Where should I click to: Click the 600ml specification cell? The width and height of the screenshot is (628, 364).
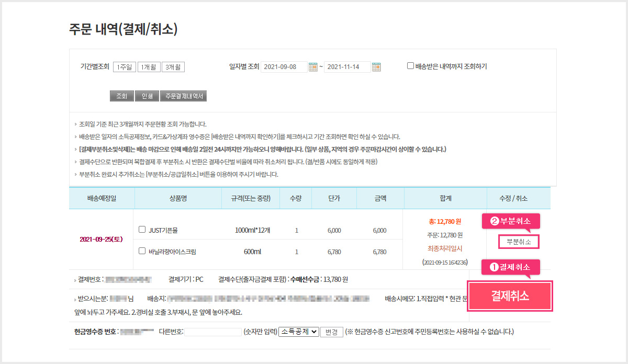point(253,252)
